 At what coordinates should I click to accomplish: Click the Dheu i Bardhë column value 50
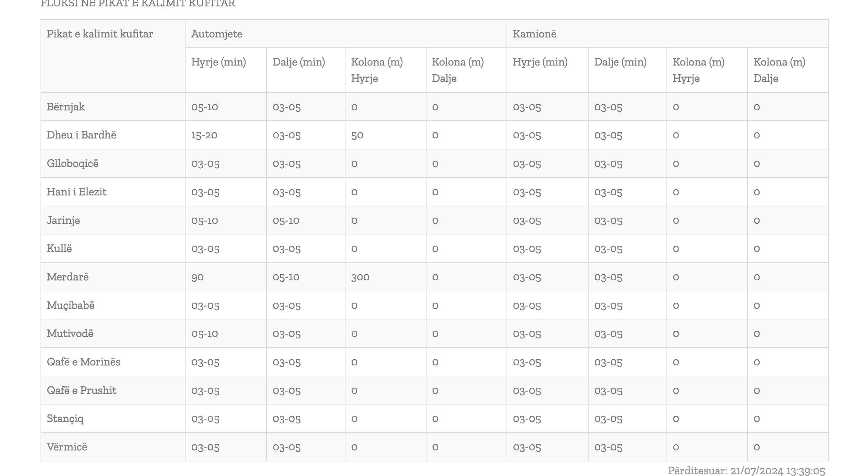pos(357,135)
